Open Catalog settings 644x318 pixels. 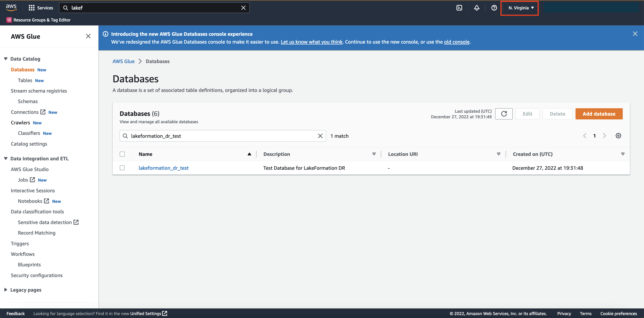(29, 144)
